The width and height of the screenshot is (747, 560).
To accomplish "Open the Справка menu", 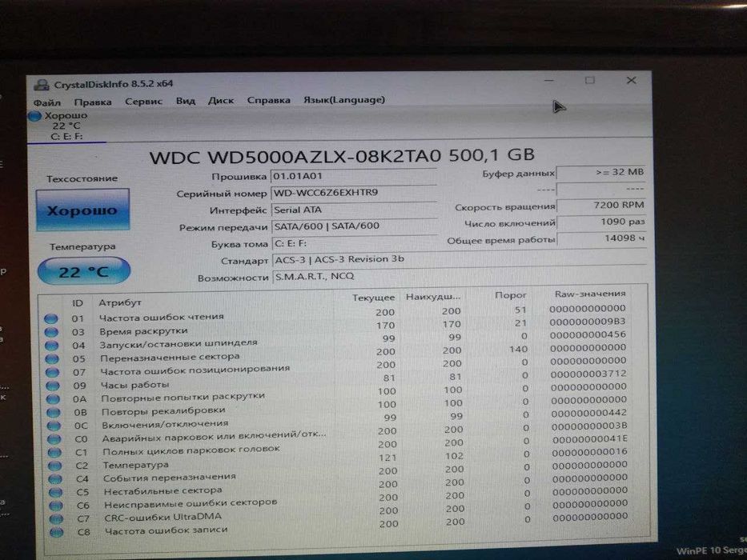I will [269, 101].
